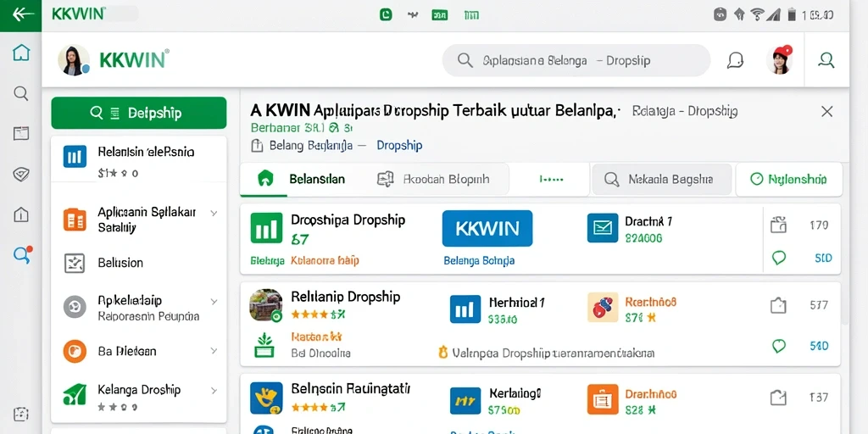Open Relnlanip Dropship thumbnail image
The width and height of the screenshot is (868, 434).
[x=266, y=305]
